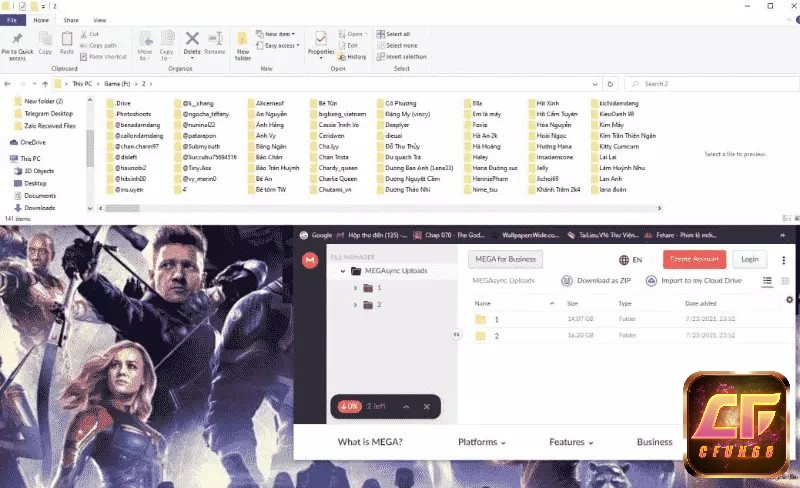Click the Paste ribbon icon
Screen dimensions: 800x488
(x=67, y=39)
